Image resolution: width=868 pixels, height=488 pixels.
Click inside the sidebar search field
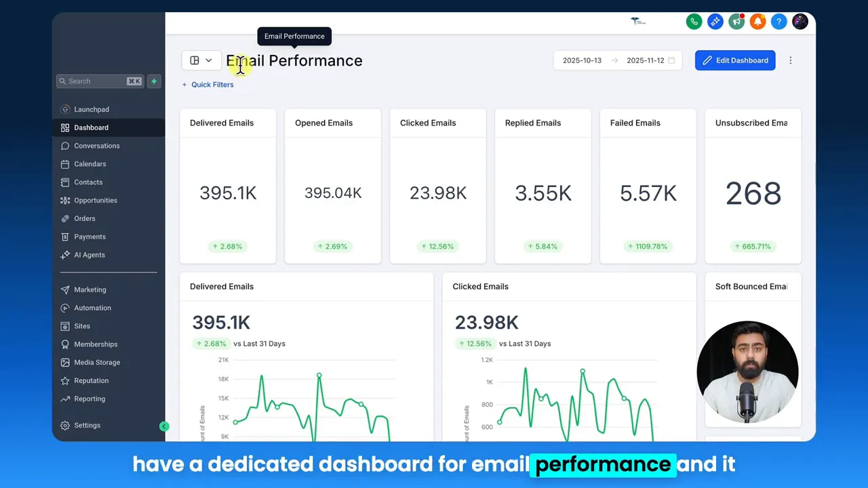[95, 81]
